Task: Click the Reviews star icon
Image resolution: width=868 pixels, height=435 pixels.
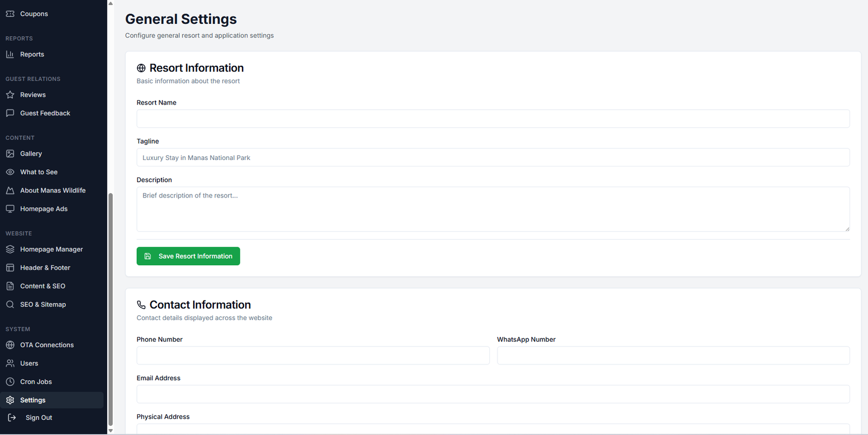Action: [x=10, y=95]
